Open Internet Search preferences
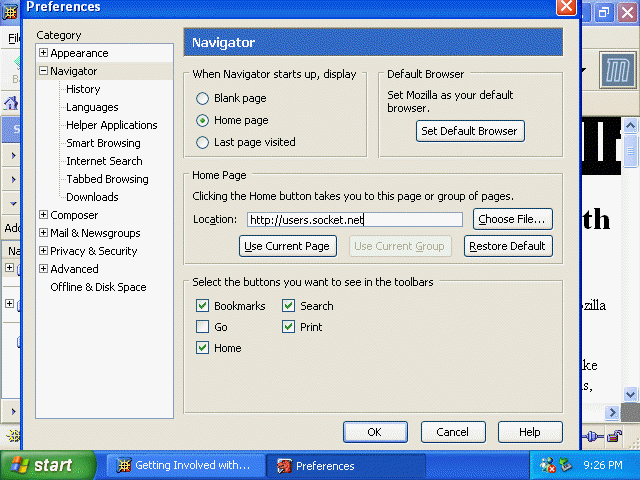Image resolution: width=640 pixels, height=480 pixels. [x=104, y=161]
